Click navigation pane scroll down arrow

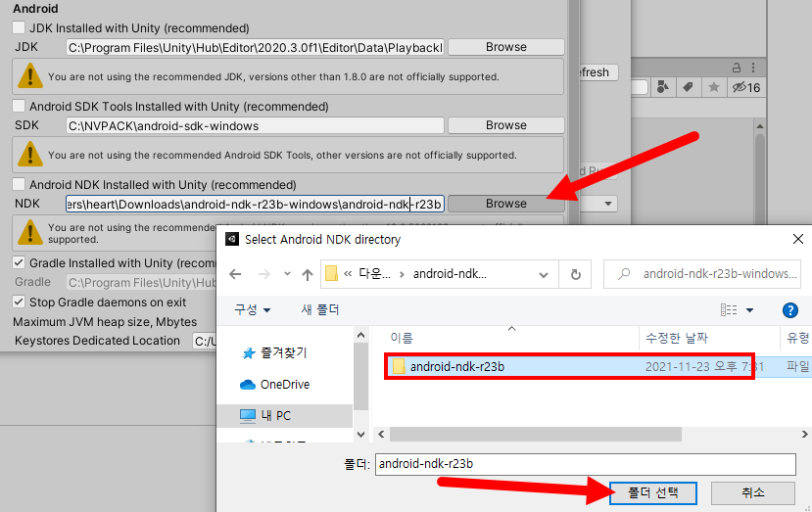pyautogui.click(x=361, y=435)
